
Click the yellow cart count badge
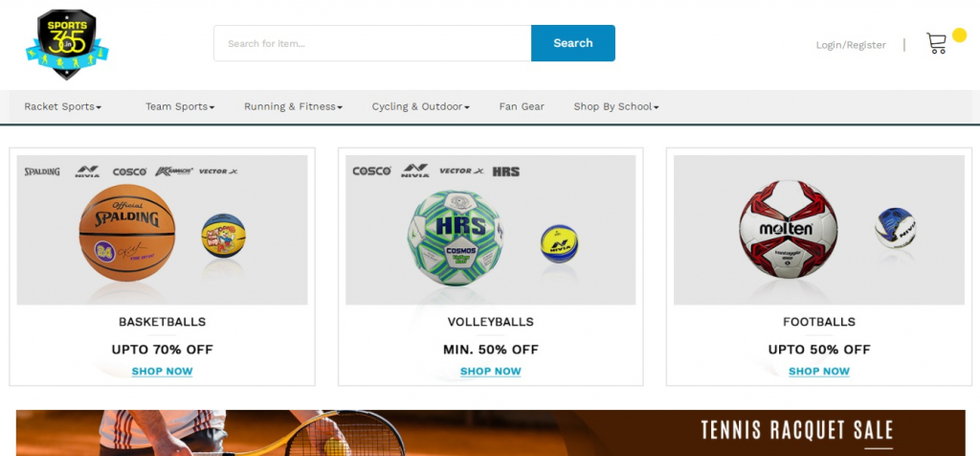pos(959,35)
